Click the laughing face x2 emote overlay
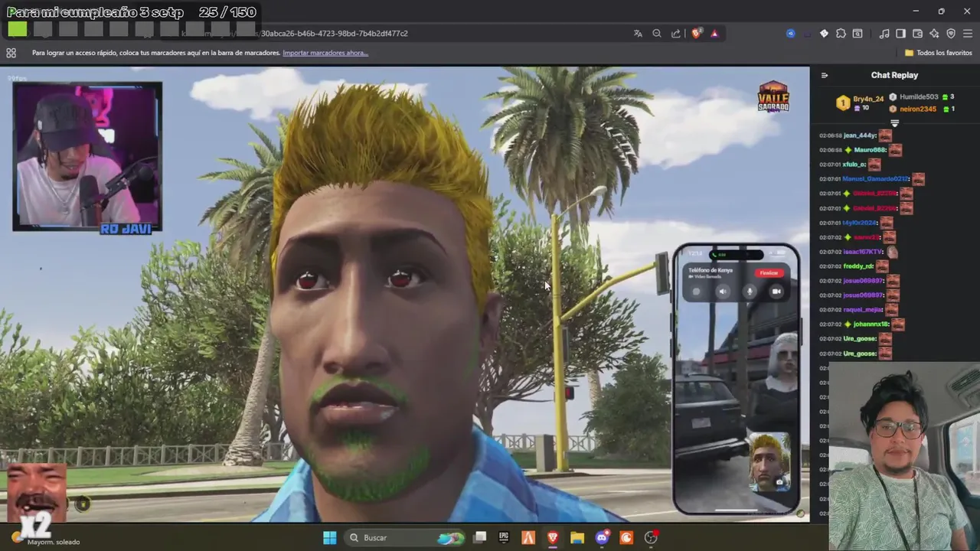Image resolution: width=980 pixels, height=551 pixels. (x=36, y=501)
